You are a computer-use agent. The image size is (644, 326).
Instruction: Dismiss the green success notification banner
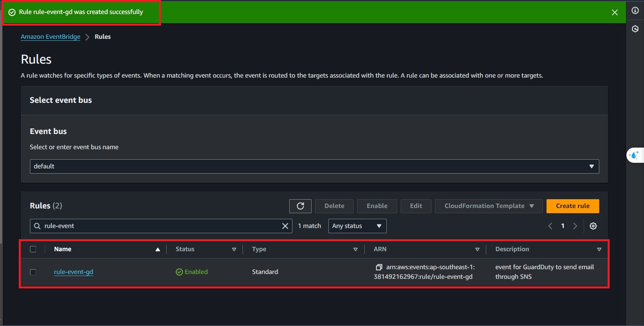click(x=614, y=12)
